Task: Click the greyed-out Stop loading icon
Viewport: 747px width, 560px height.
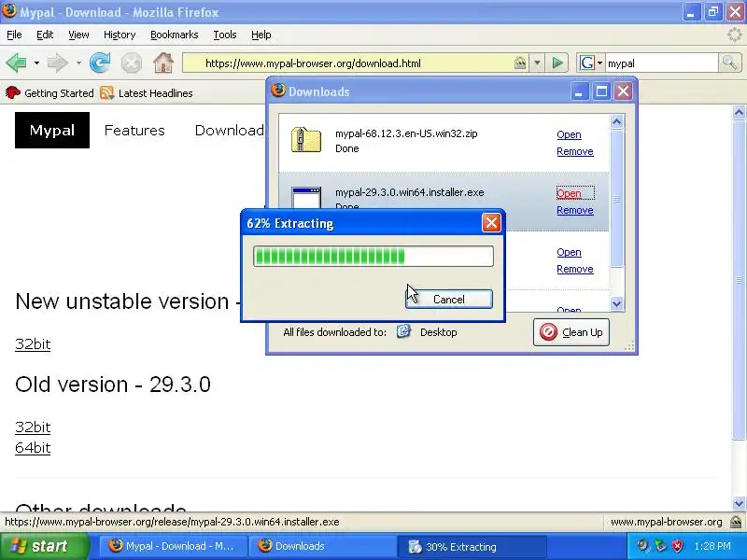Action: coord(131,63)
